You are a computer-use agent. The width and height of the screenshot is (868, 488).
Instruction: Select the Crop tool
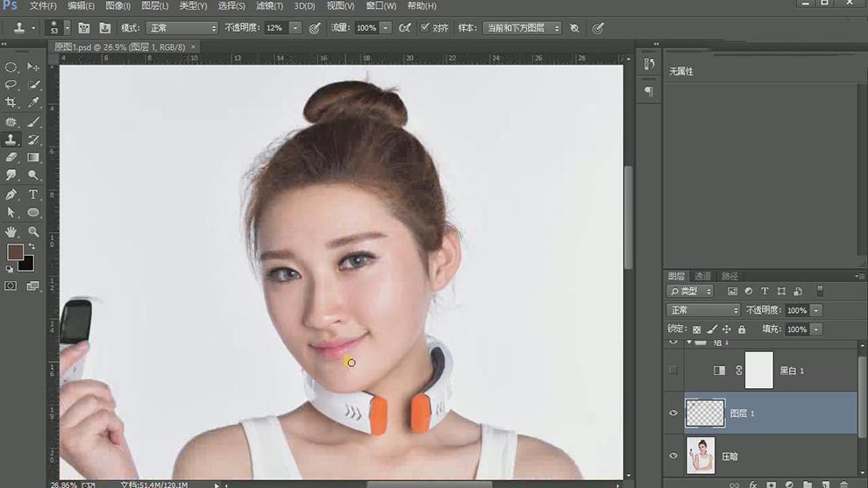pos(11,103)
